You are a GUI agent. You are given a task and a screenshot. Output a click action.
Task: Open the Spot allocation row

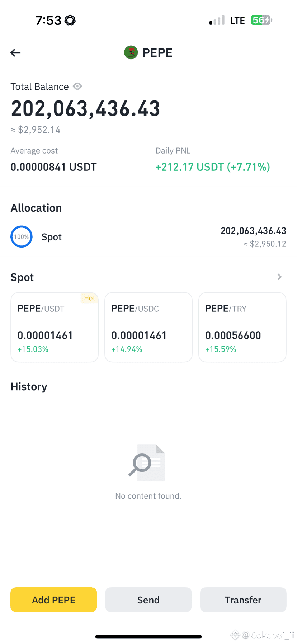tap(148, 237)
